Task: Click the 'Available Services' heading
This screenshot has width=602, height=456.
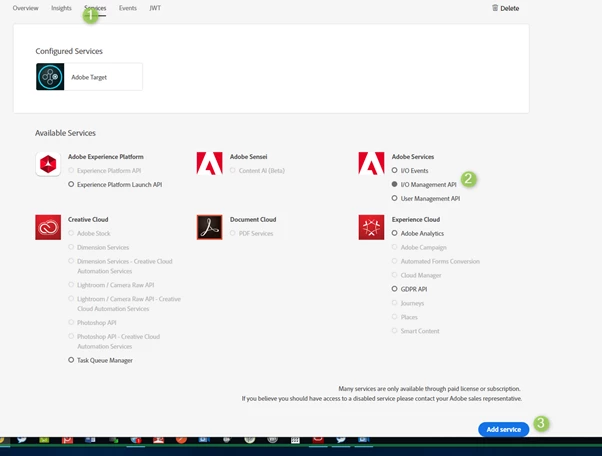Action: (x=65, y=133)
